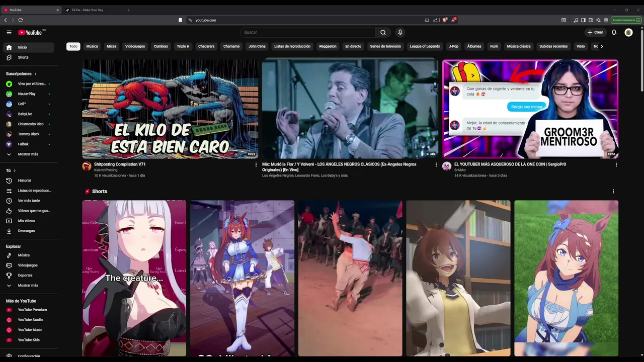Open YouTube Music link
Image resolution: width=644 pixels, height=362 pixels.
(28, 330)
